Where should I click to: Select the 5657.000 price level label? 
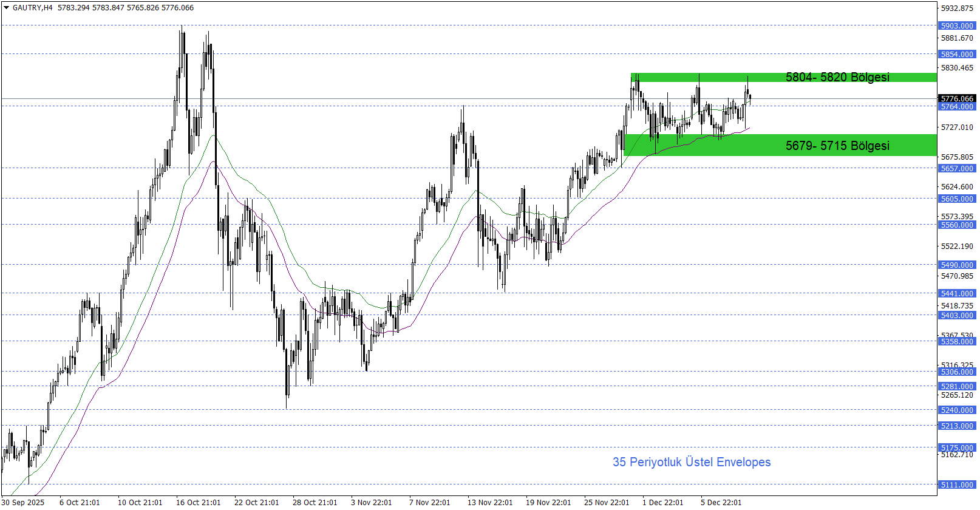[957, 168]
